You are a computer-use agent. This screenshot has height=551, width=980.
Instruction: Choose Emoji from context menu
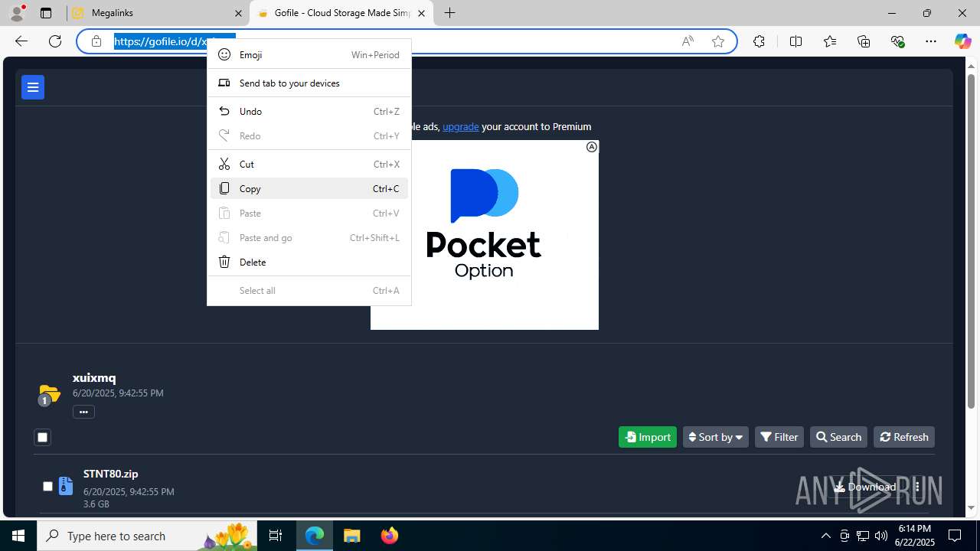[x=309, y=54]
